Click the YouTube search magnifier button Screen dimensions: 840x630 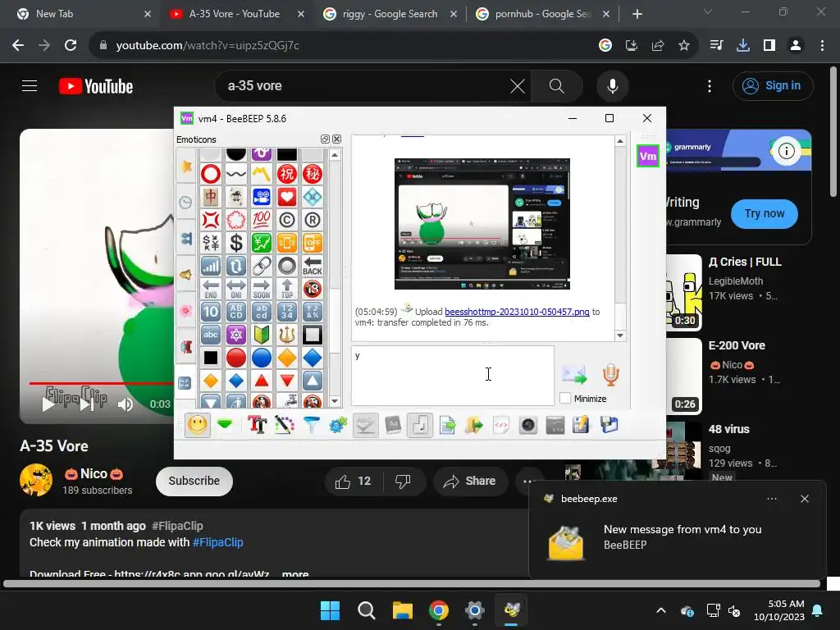coord(557,85)
